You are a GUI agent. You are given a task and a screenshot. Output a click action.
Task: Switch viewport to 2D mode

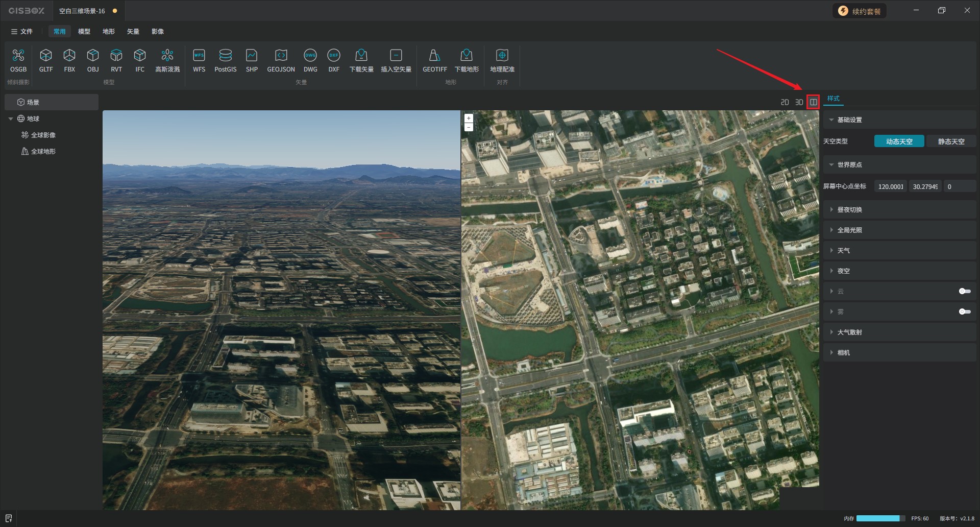pyautogui.click(x=785, y=103)
